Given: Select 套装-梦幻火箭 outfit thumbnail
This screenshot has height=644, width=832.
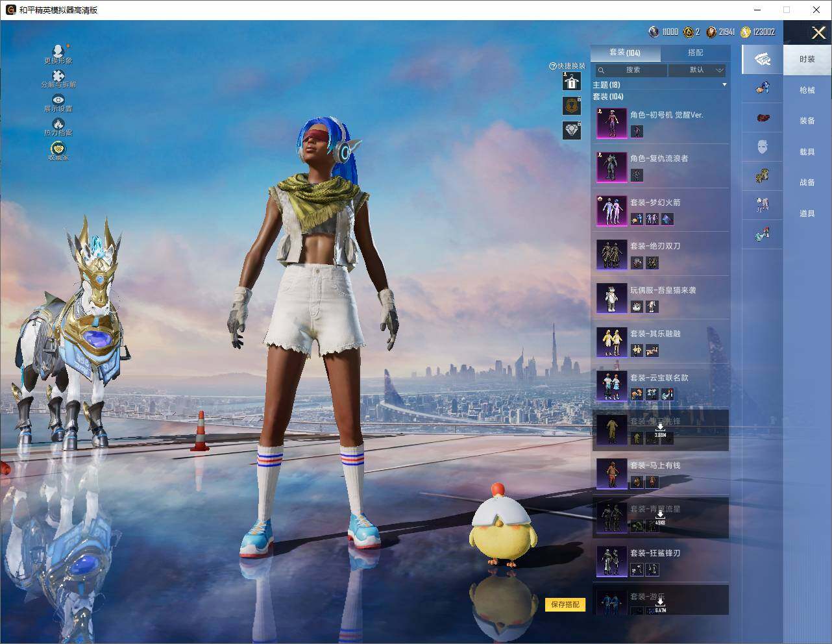Looking at the screenshot, I should click(x=611, y=211).
